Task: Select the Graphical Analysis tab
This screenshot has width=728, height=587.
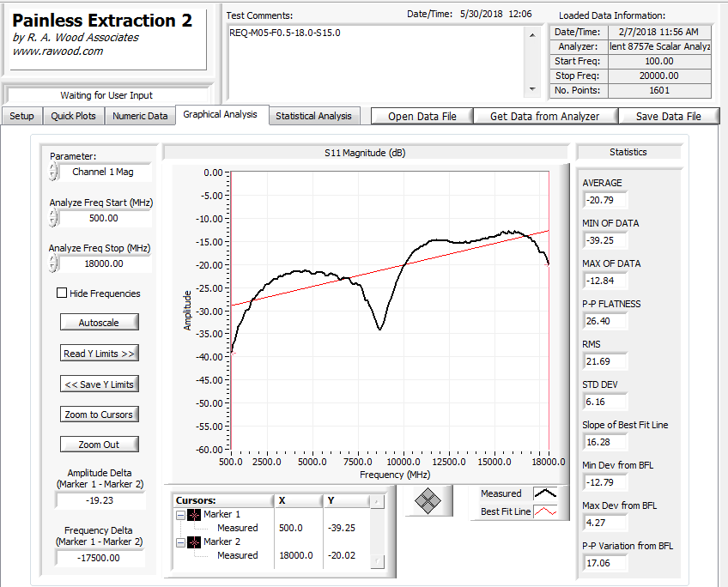Action: point(220,115)
